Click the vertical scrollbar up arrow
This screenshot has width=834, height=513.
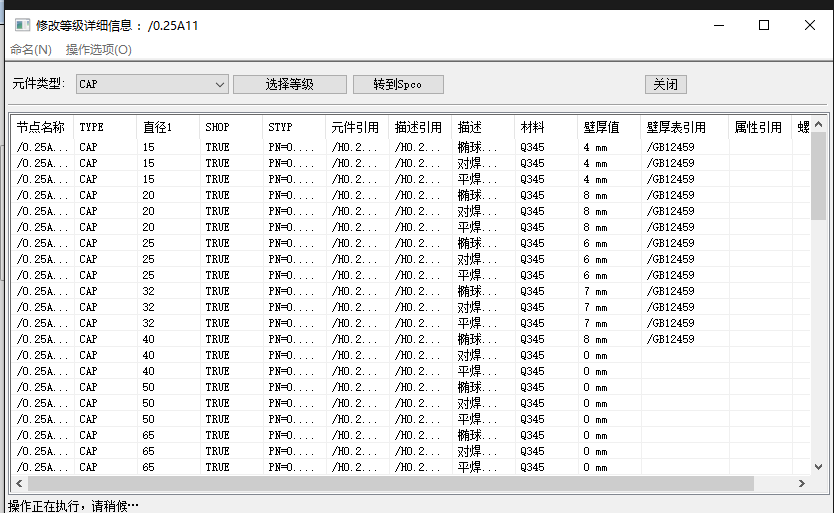(819, 124)
